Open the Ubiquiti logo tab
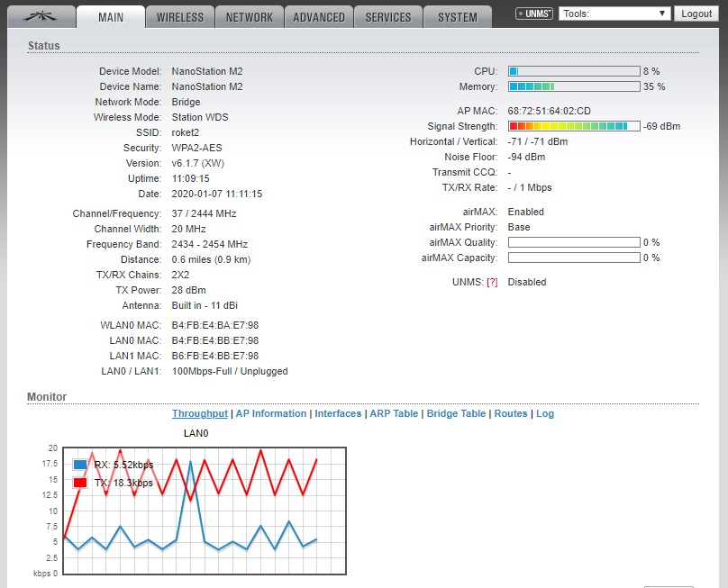Screen dimensions: 728x588 [x=41, y=17]
